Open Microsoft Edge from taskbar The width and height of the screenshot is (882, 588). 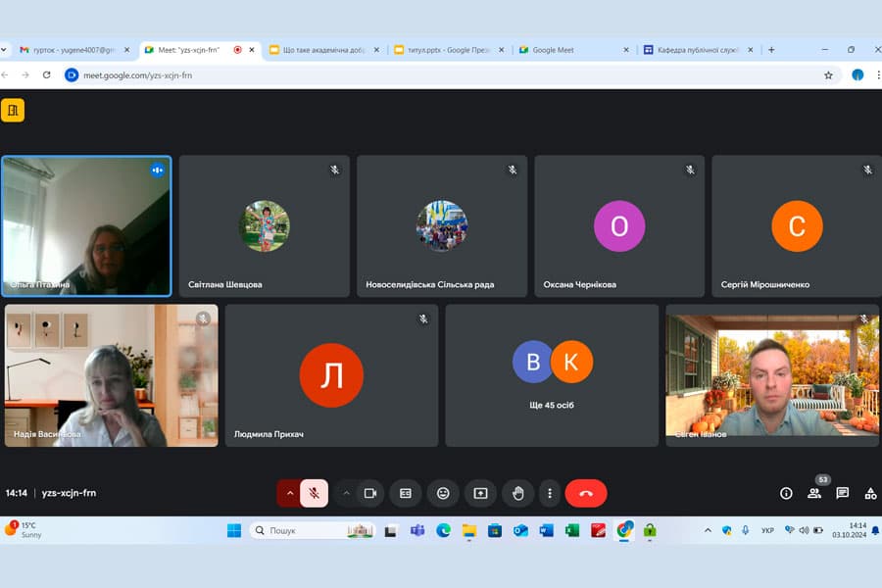coord(443,530)
